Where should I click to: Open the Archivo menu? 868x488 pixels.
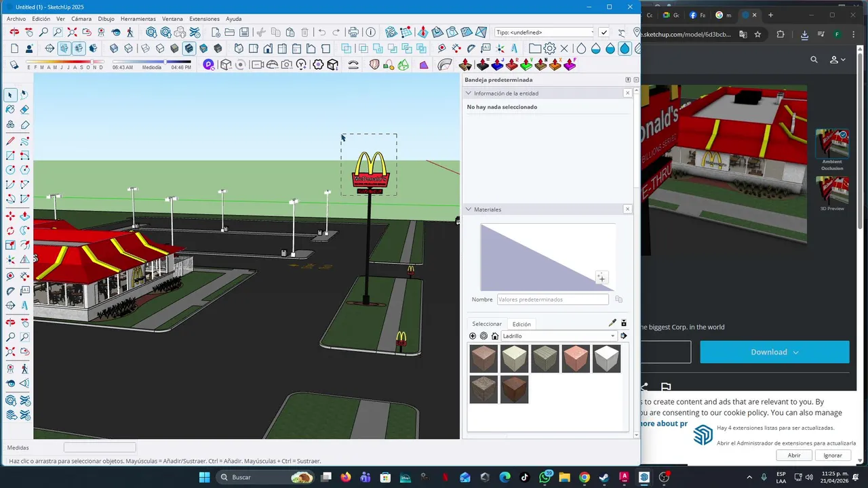[16, 19]
